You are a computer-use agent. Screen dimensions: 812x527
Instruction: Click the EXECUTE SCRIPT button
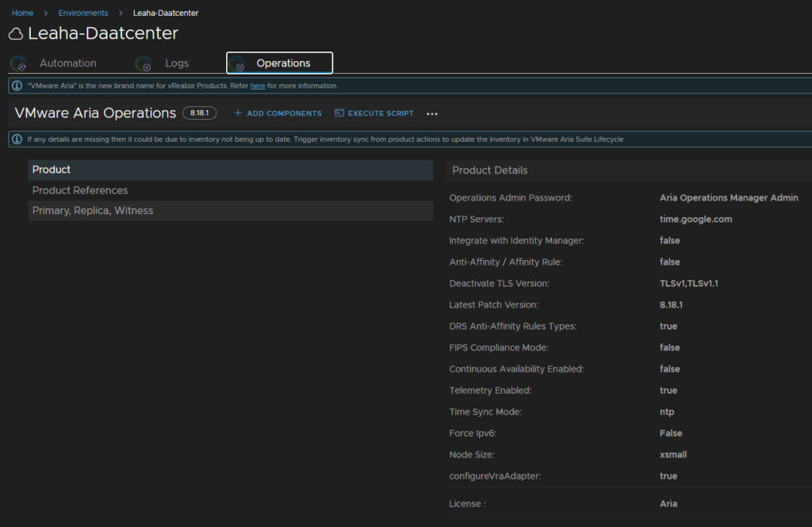tap(374, 113)
